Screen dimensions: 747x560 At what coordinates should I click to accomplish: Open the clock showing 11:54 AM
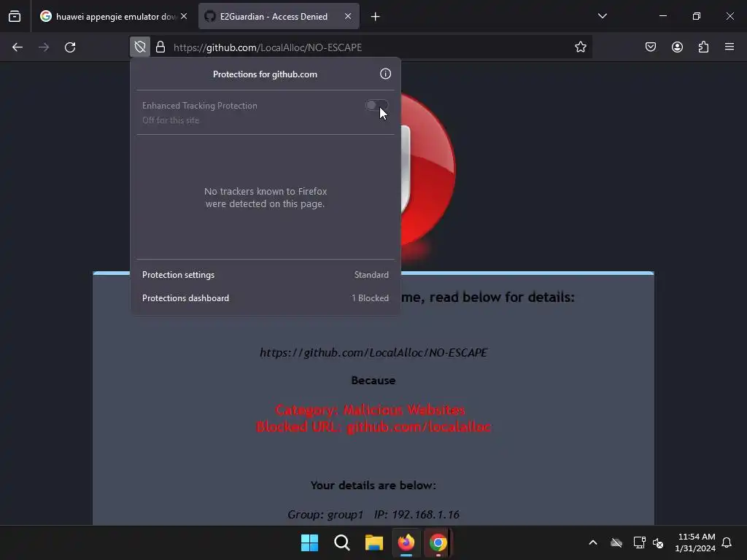(x=695, y=542)
